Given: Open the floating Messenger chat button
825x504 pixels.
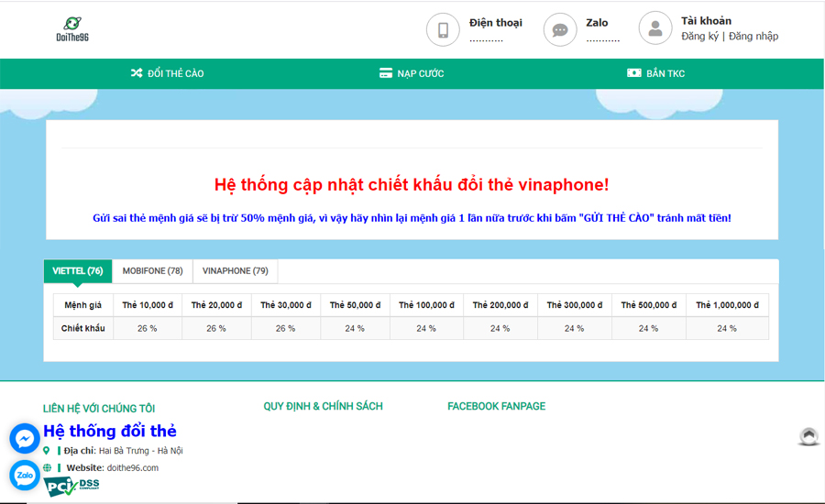Looking at the screenshot, I should [25, 438].
